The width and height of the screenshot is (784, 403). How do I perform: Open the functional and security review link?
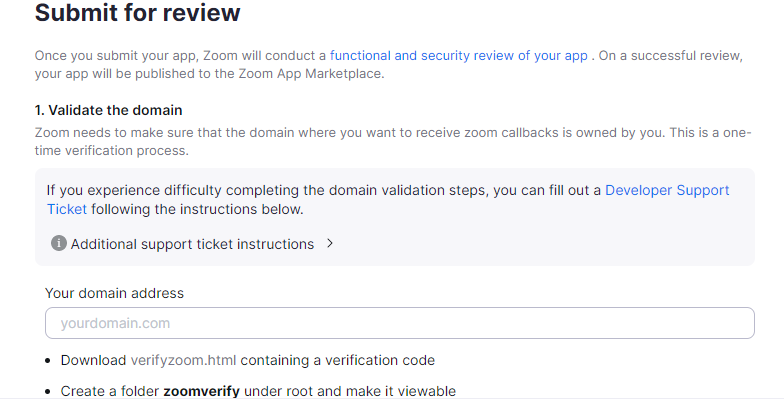(x=459, y=56)
